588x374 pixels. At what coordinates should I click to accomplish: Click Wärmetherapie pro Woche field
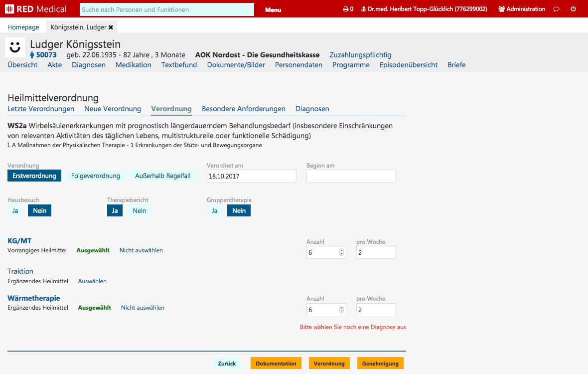376,310
